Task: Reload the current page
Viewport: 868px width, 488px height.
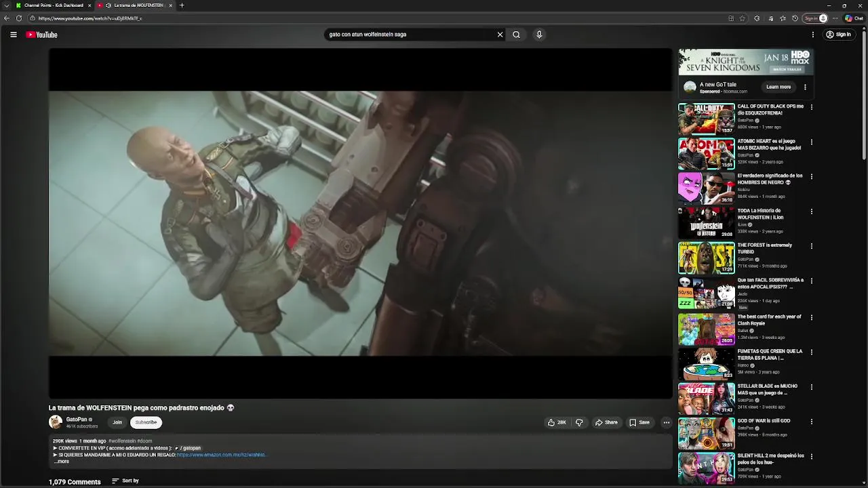Action: (x=19, y=18)
